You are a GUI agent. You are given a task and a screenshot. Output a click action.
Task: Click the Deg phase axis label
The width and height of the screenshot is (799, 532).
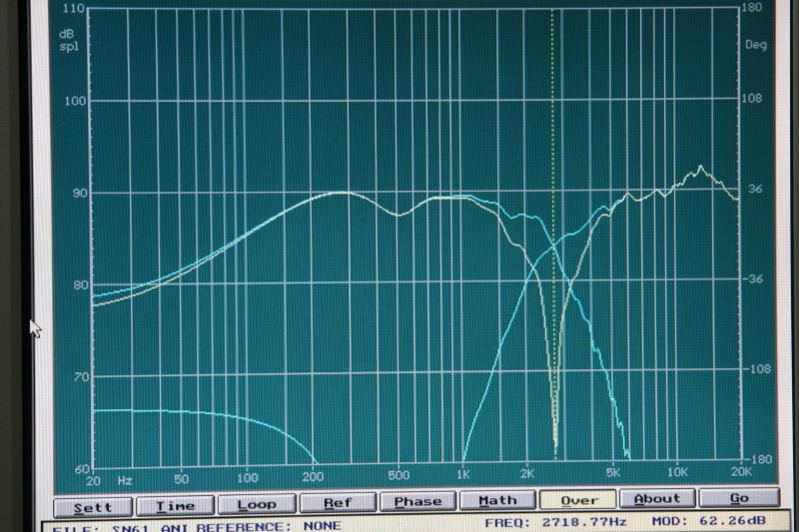[x=755, y=44]
